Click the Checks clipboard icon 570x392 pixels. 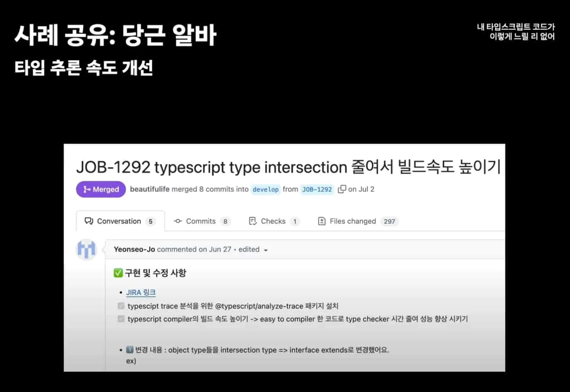(x=253, y=221)
